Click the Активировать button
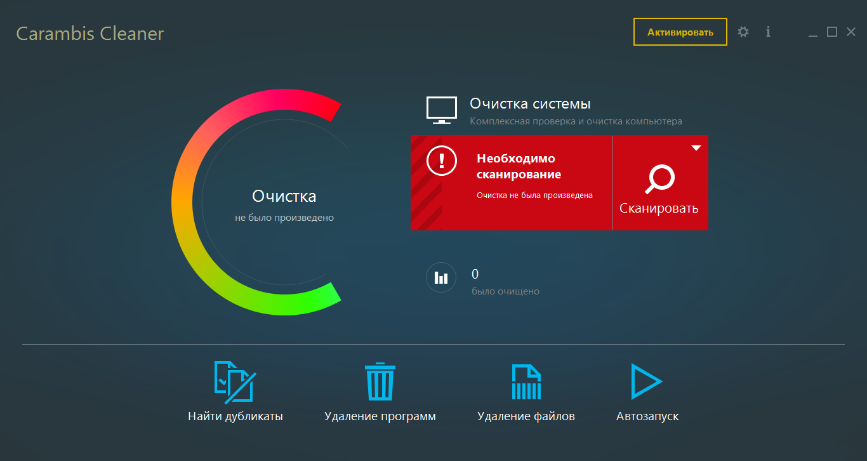Image resolution: width=867 pixels, height=461 pixels. click(x=680, y=32)
